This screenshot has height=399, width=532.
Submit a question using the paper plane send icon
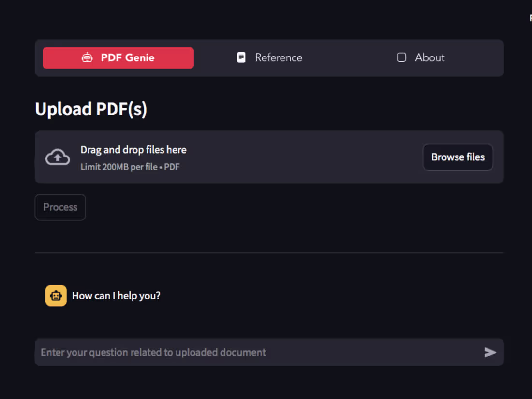coord(490,352)
